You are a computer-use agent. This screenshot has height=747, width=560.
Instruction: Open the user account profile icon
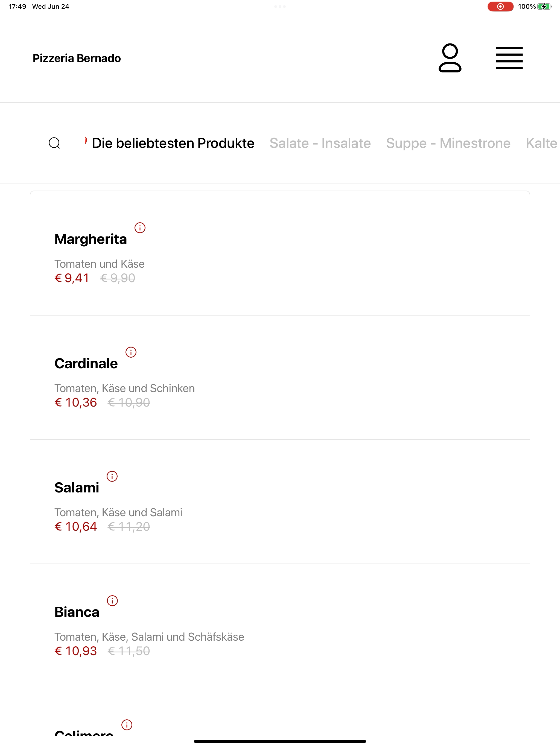(x=450, y=58)
